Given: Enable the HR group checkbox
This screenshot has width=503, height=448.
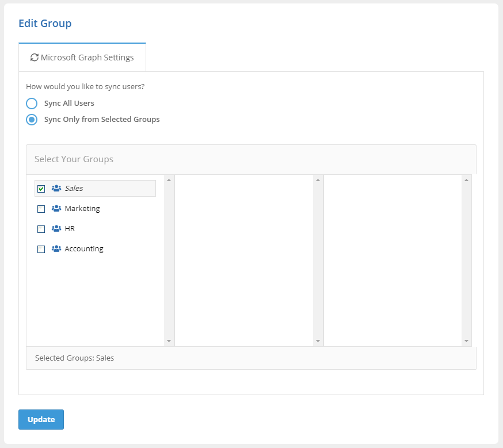Looking at the screenshot, I should pyautogui.click(x=41, y=229).
